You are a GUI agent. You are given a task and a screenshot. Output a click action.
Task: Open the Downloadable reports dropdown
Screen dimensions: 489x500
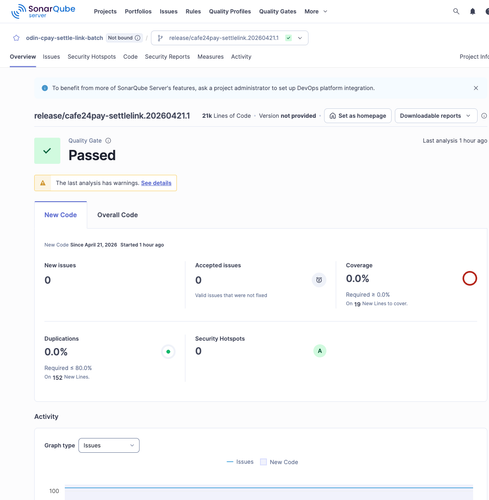click(x=436, y=116)
